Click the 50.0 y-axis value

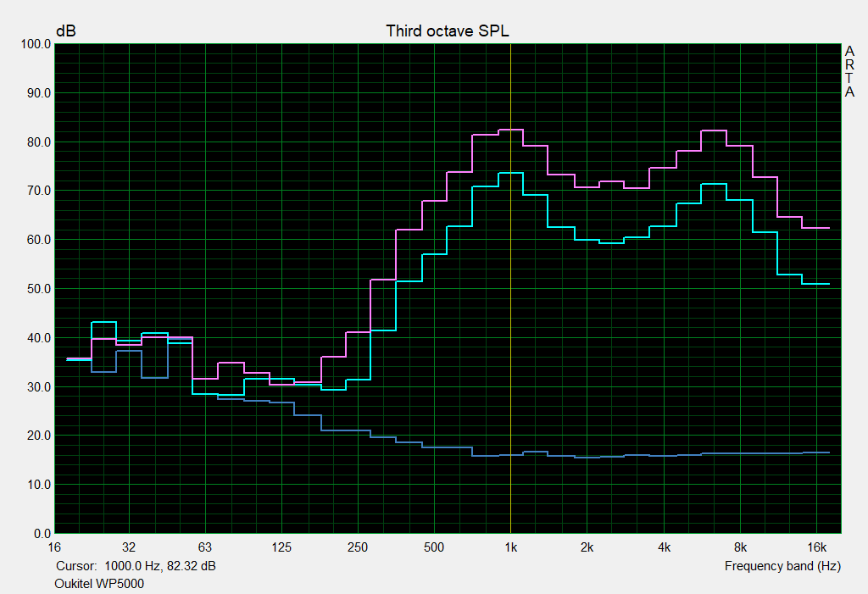tap(39, 289)
